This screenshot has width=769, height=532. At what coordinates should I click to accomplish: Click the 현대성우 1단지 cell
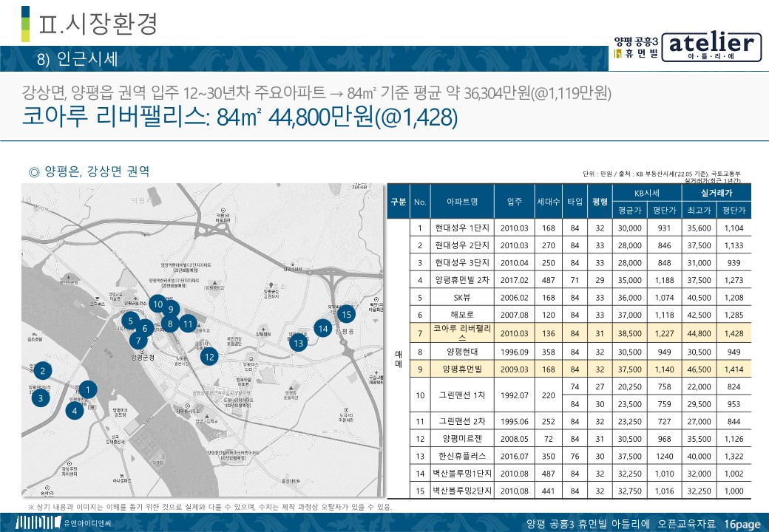(x=462, y=228)
